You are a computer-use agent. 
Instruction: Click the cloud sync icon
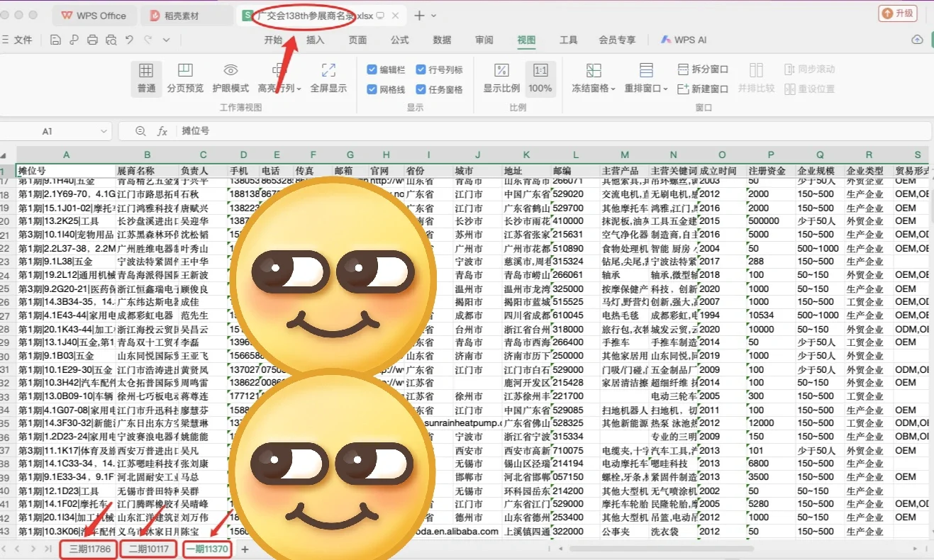point(917,40)
